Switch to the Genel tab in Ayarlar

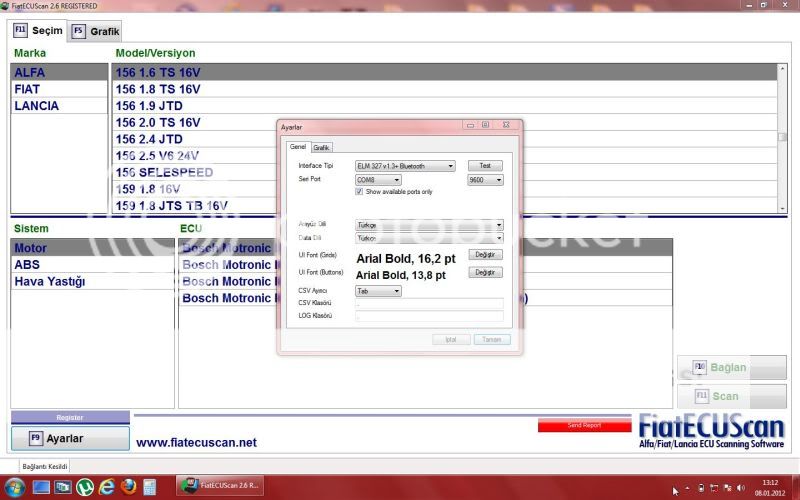[297, 147]
